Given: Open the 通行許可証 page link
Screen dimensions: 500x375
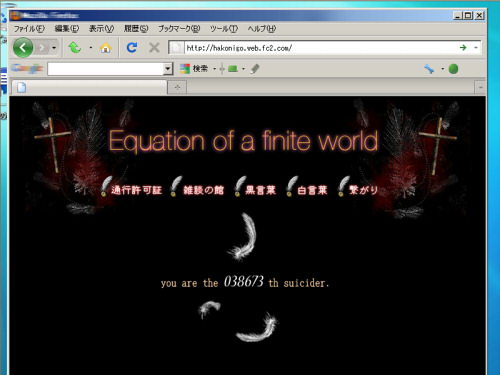Looking at the screenshot, I should pyautogui.click(x=136, y=190).
